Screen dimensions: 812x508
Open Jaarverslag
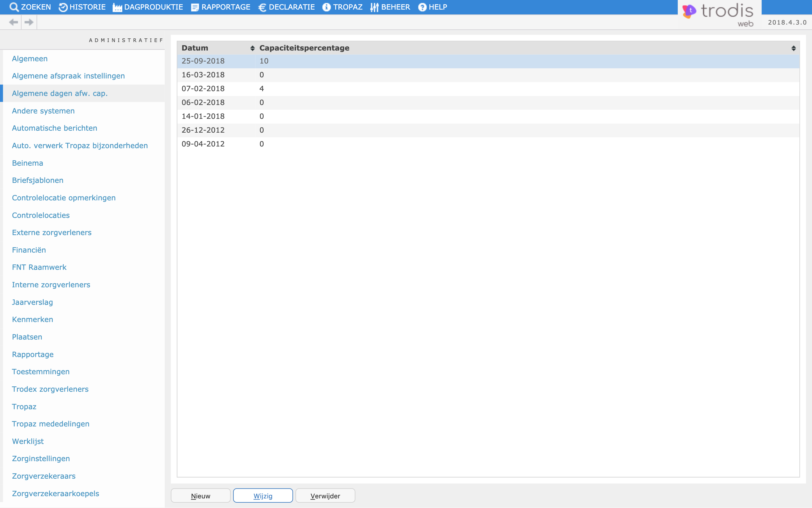point(32,302)
